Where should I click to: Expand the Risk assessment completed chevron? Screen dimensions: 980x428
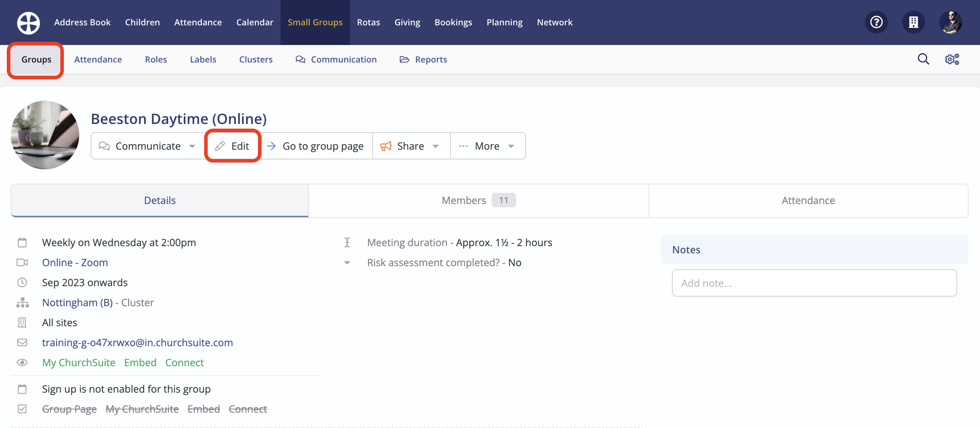[x=347, y=262]
